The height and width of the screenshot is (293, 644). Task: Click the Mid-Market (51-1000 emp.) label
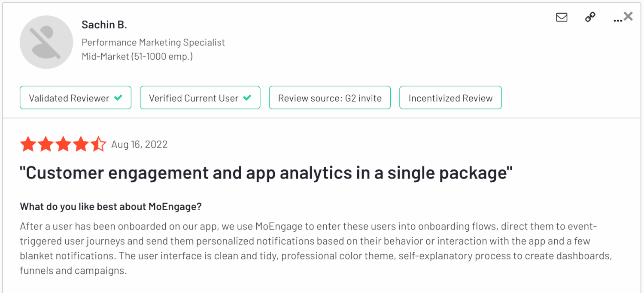[x=137, y=56]
